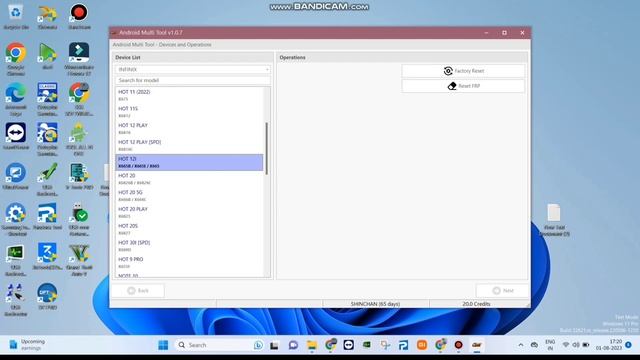Open Bandicam from the taskbar

coord(458,345)
